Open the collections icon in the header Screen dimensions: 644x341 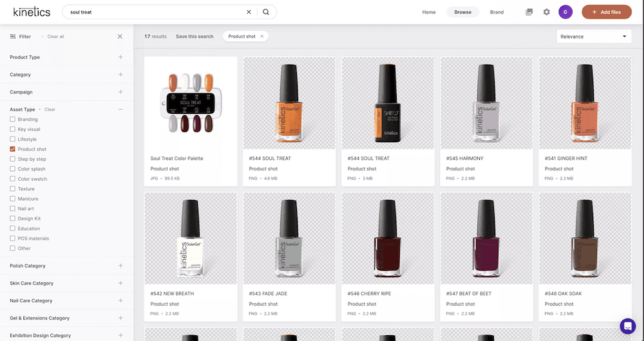[529, 12]
